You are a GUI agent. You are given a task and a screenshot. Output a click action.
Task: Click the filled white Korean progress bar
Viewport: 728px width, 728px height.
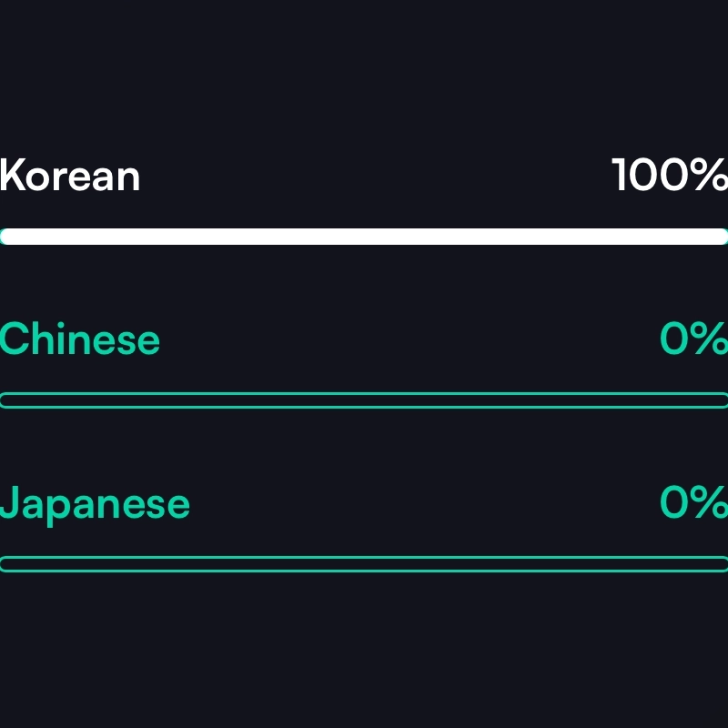(x=364, y=237)
